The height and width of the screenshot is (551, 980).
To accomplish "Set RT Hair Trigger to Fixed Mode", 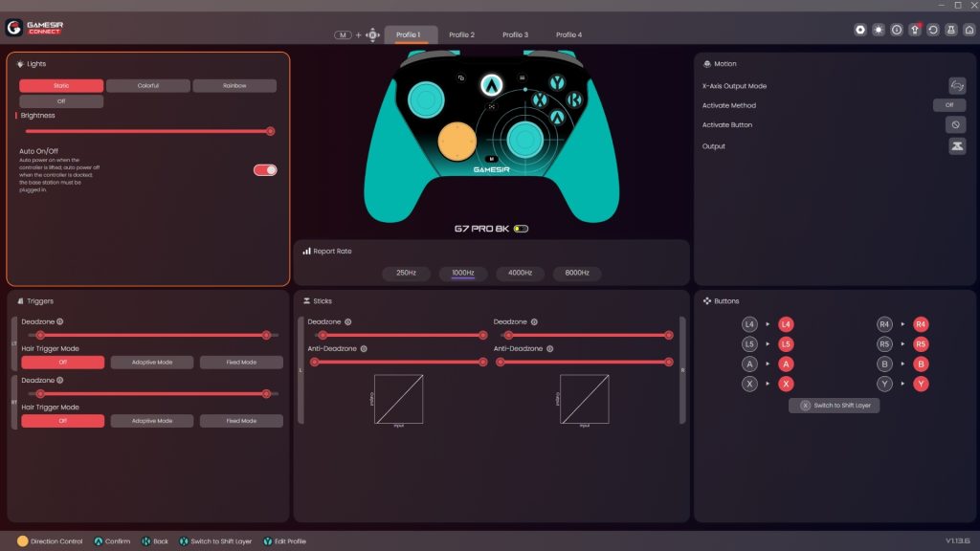I will [x=241, y=421].
